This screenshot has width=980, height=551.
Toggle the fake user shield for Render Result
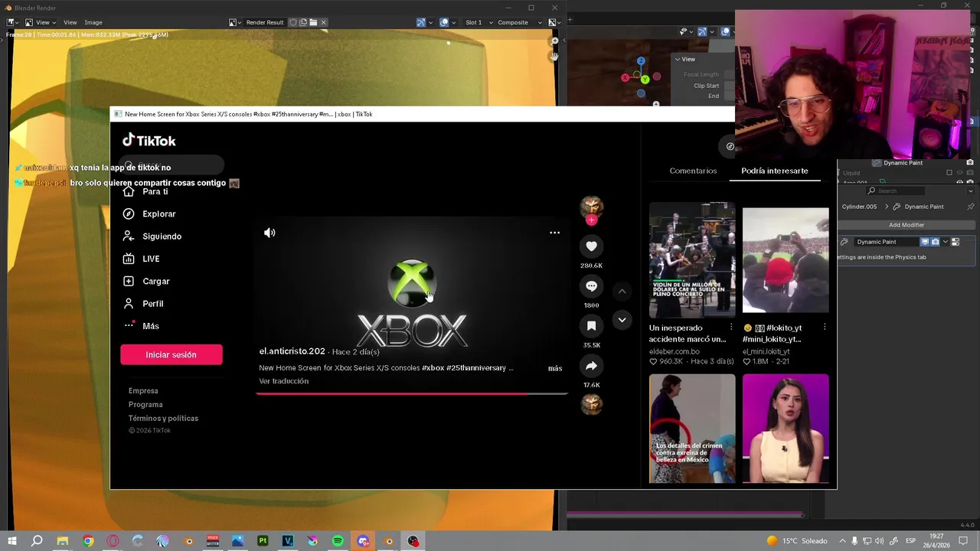pos(293,22)
